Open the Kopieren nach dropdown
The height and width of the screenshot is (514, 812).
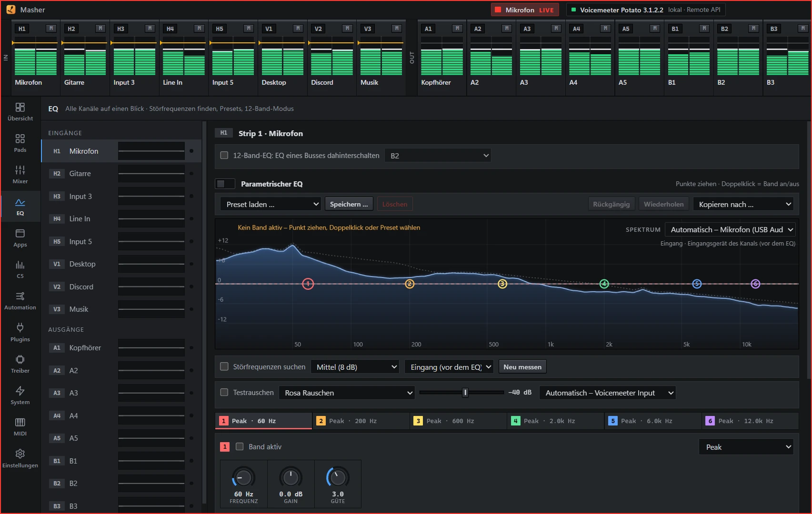pyautogui.click(x=743, y=204)
